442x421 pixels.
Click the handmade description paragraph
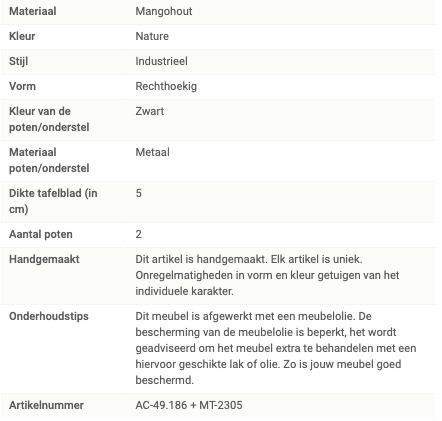tap(267, 275)
